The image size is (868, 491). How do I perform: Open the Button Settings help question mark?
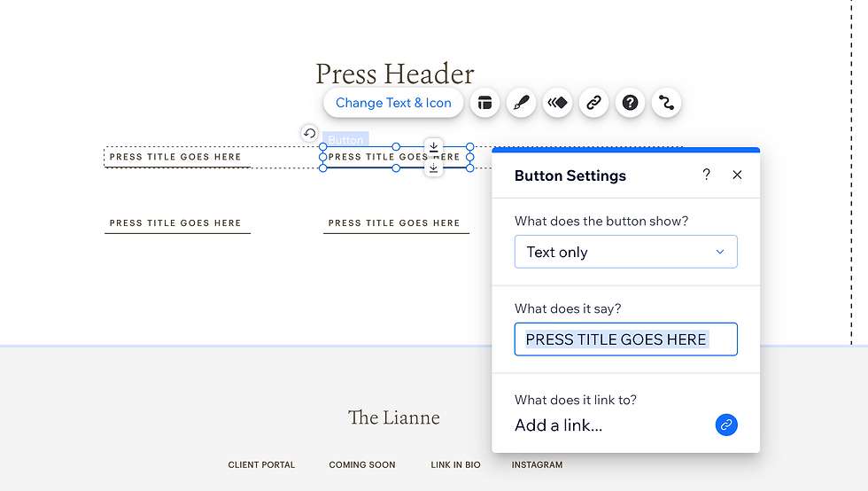707,175
